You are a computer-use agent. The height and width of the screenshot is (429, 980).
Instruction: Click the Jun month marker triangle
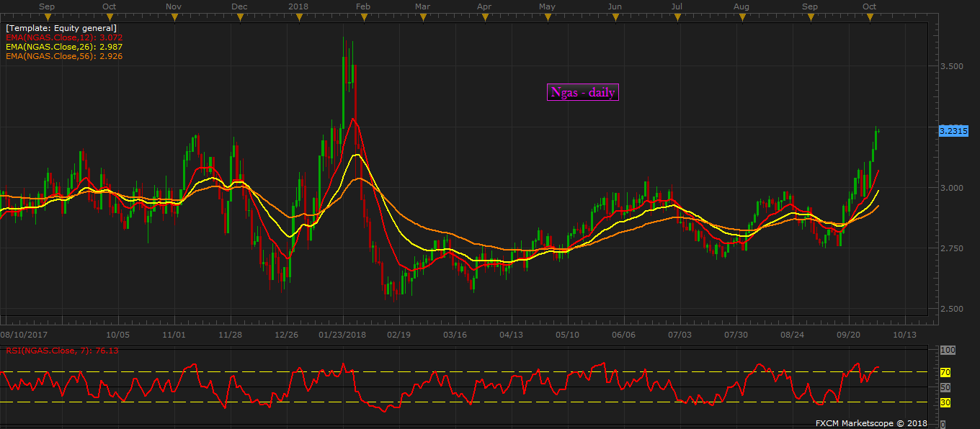click(614, 16)
